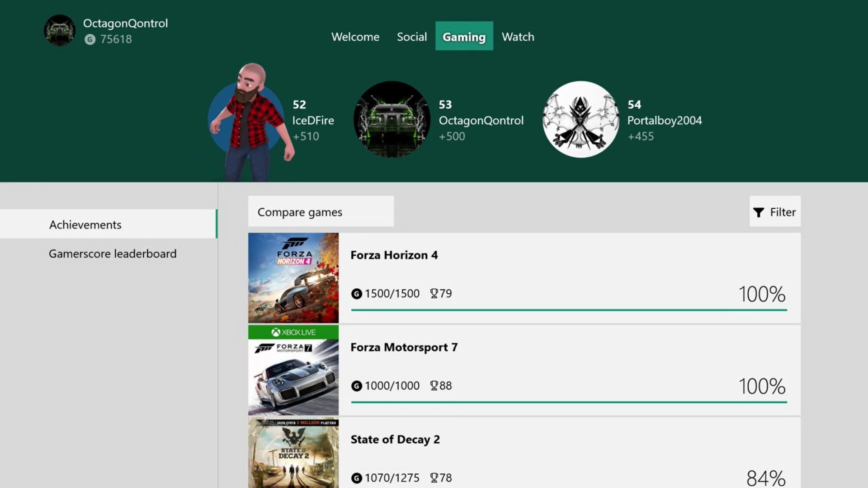Select the OctagonQontrol leaderboard gamerpic
Screen dimensions: 868x488
tap(392, 119)
